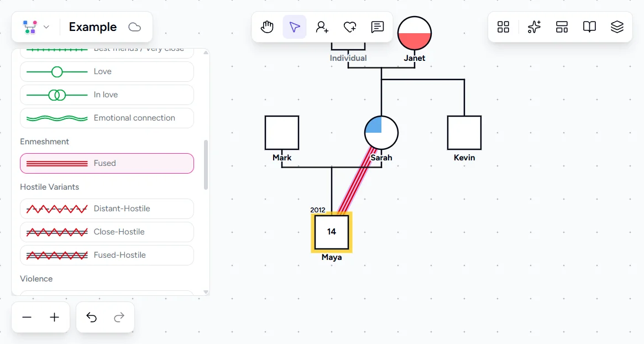Image resolution: width=644 pixels, height=344 pixels.
Task: Click the Mark name label
Action: pyautogui.click(x=282, y=158)
